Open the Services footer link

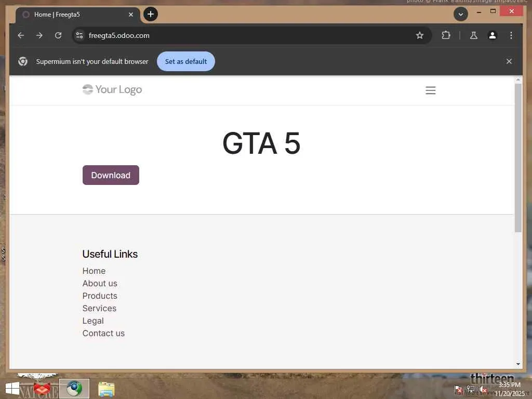click(99, 309)
